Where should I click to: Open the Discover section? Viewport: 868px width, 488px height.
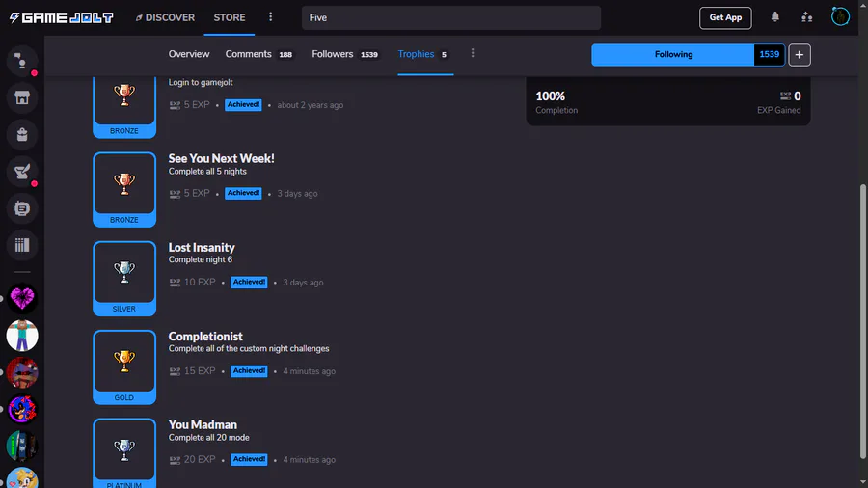pyautogui.click(x=165, y=17)
